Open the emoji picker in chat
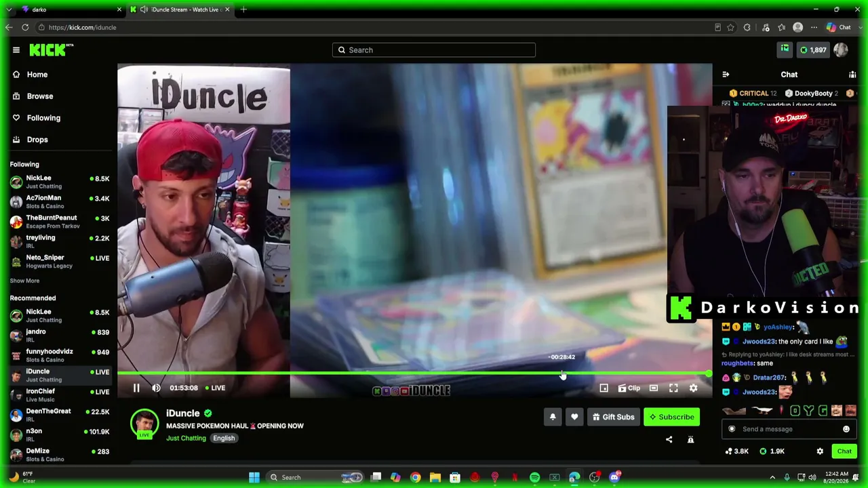Image resolution: width=868 pixels, height=488 pixels. coord(846,429)
